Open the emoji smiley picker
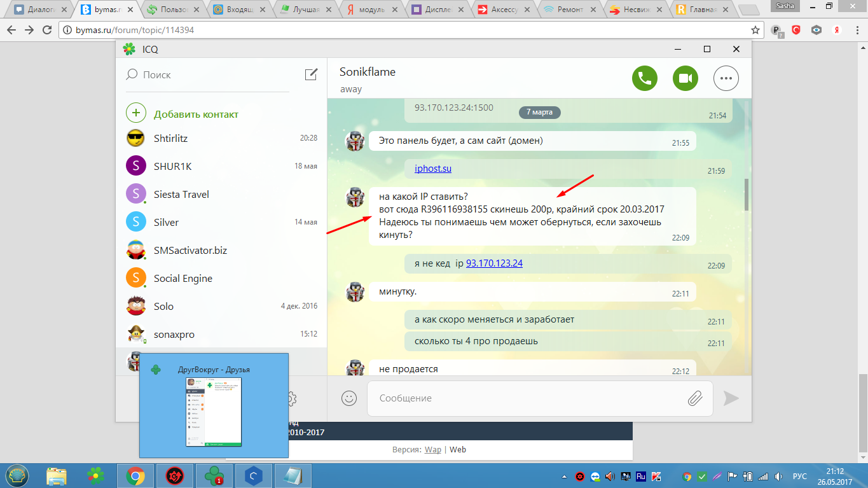The height and width of the screenshot is (488, 868). click(348, 398)
